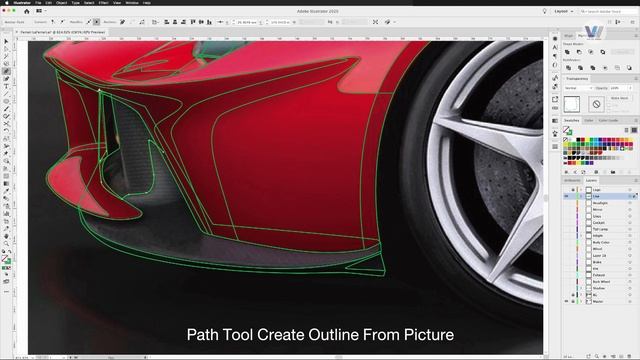Expand the BG layer
Screen dimensions: 640x360
point(582,295)
